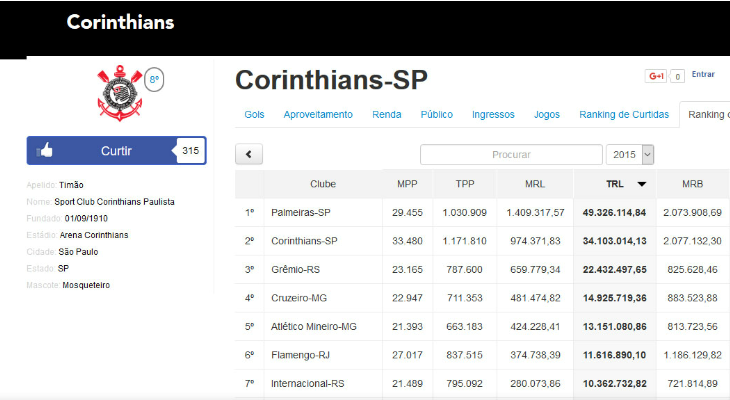
Task: Click the TRL sort descending arrow
Action: [x=641, y=184]
